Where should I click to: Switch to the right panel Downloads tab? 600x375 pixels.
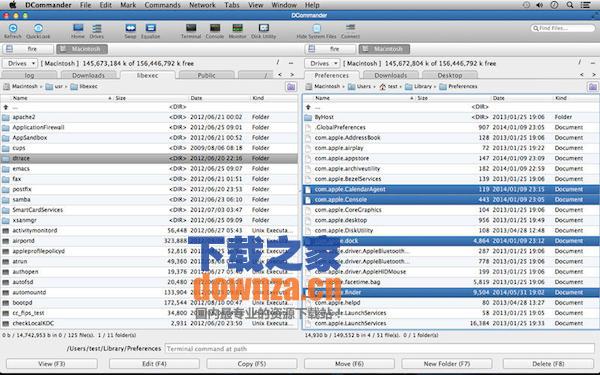point(391,75)
